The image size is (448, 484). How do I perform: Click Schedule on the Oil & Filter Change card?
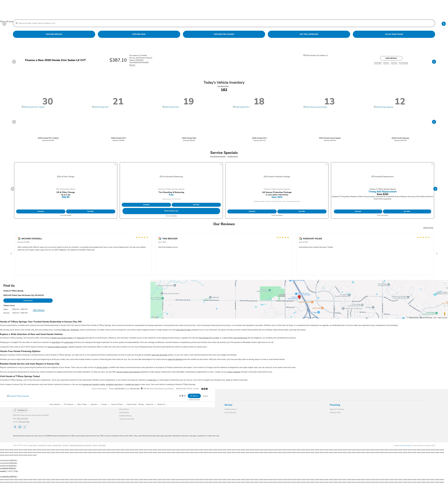pos(41,211)
